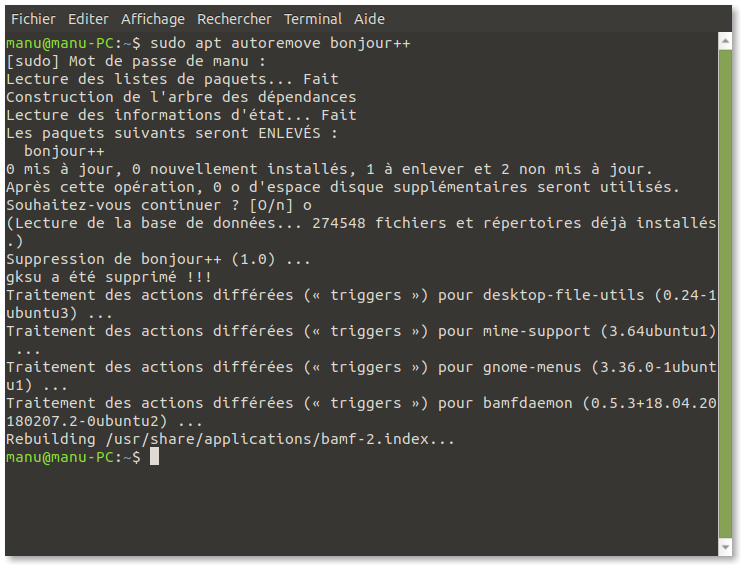This screenshot has width=741, height=565.
Task: Click the 'sudo apt autoremove bonjour++' command text
Action: [x=280, y=43]
